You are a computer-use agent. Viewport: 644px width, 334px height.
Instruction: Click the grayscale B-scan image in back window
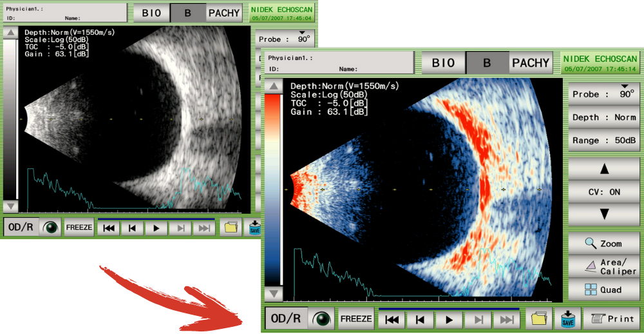pos(135,119)
